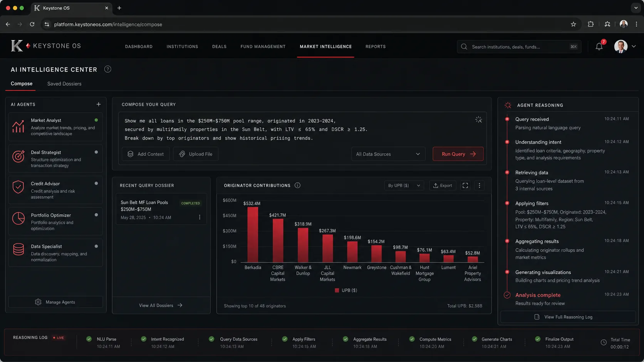Open Reports section
Screen dimensions: 644x362
point(376,47)
